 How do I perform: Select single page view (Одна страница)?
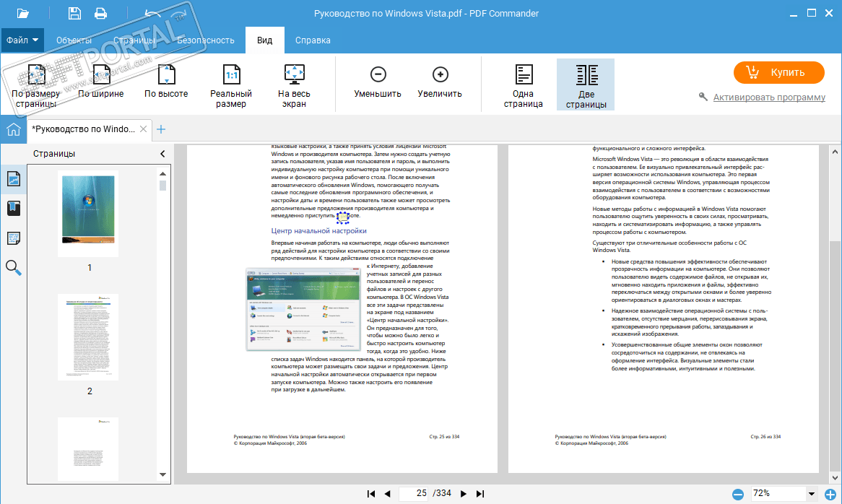(523, 84)
